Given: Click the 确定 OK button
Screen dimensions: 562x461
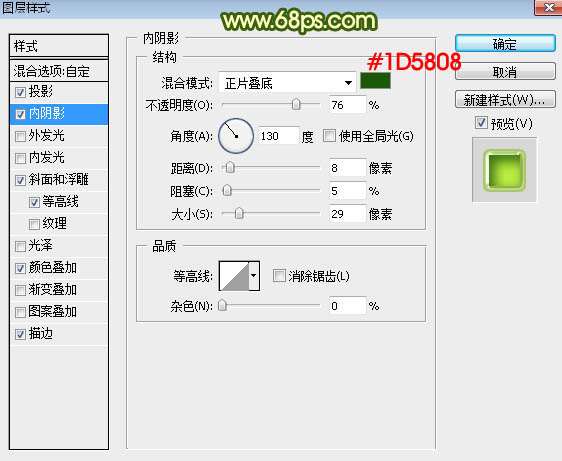Looking at the screenshot, I should point(505,44).
